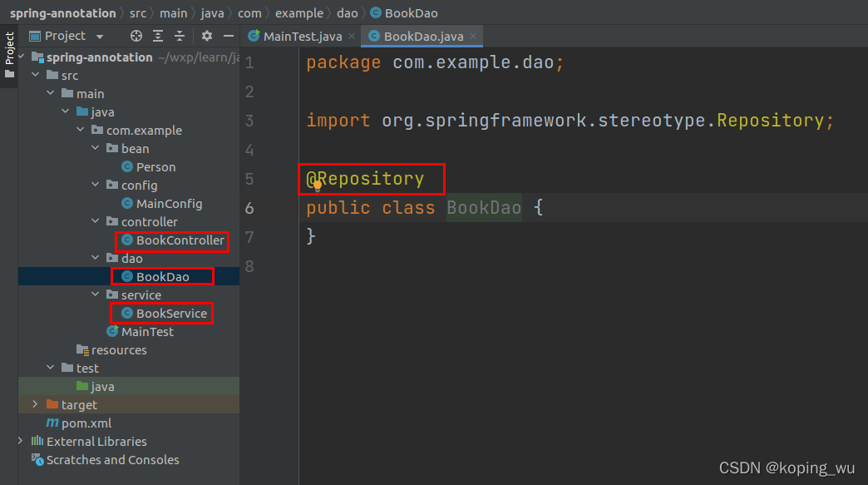Screen dimensions: 868x485
Task: Click the Collapse All icon in Project toolbar
Action: 180,36
